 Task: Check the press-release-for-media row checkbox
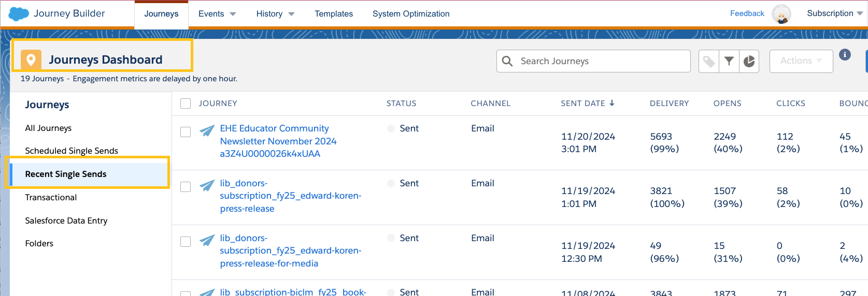coord(186,242)
